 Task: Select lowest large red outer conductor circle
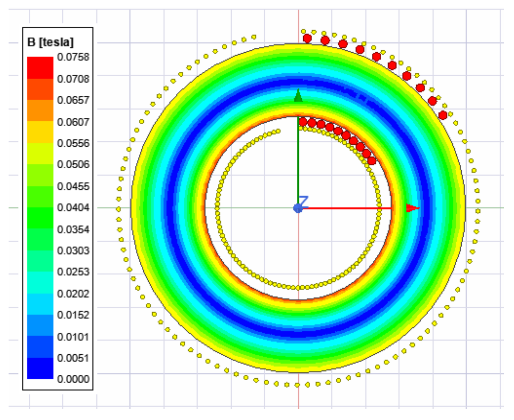pyautogui.click(x=443, y=115)
